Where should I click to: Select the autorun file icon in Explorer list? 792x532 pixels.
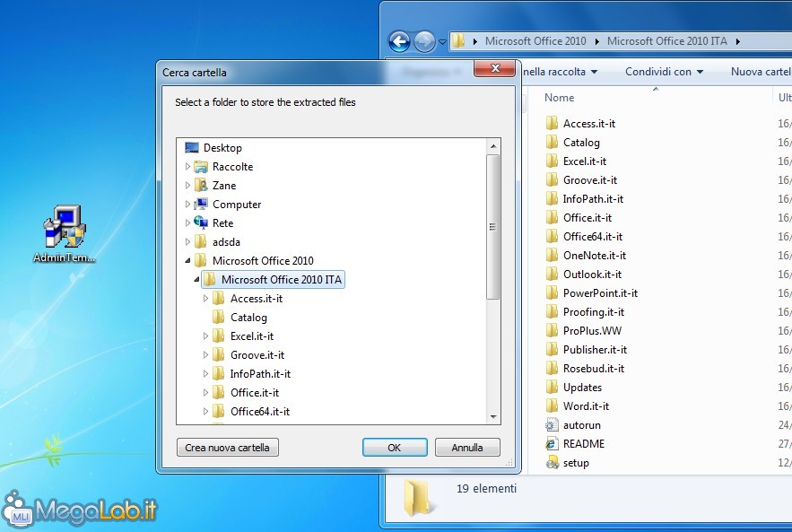pyautogui.click(x=553, y=425)
